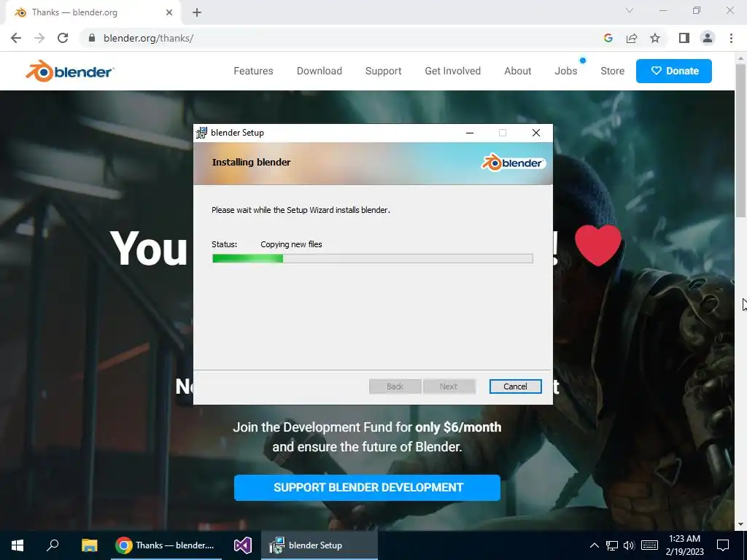Open the tab search chevron in Chrome
Viewport: 747px width, 560px height.
pyautogui.click(x=630, y=10)
